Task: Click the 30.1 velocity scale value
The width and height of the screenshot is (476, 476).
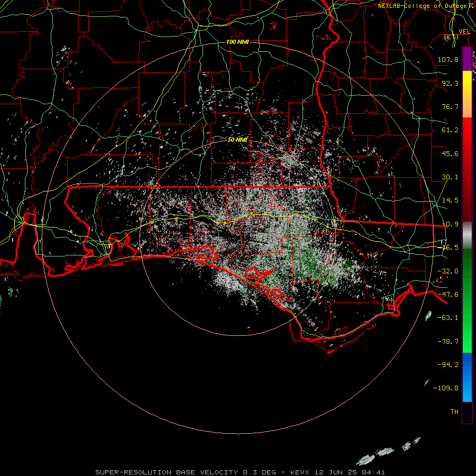Action: 450,177
